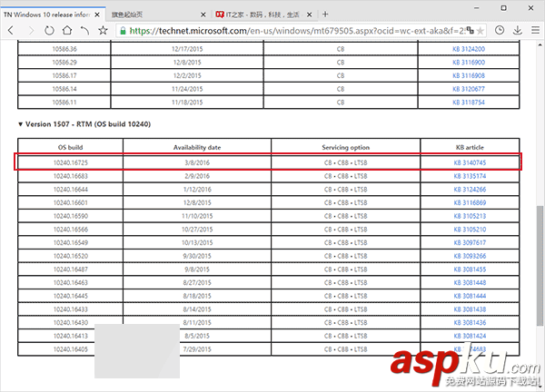This screenshot has width=545, height=392.
Task: Select OS build cell 10240.16683
Action: [71, 176]
